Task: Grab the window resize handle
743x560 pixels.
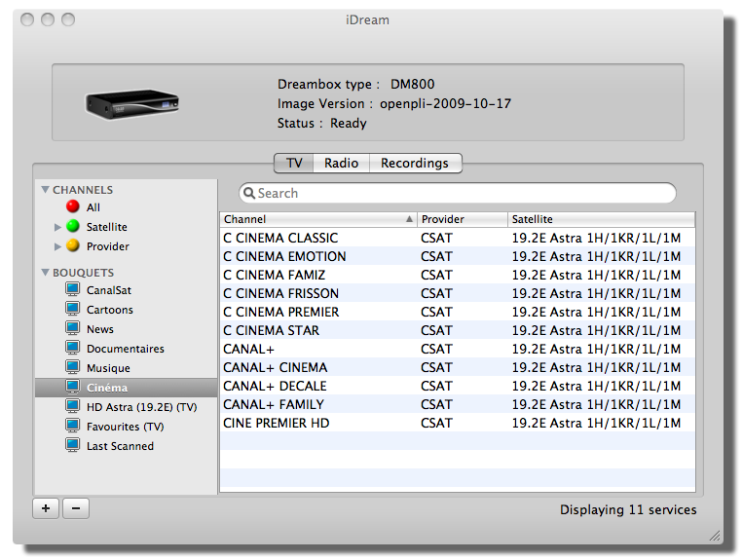Action: [x=715, y=536]
